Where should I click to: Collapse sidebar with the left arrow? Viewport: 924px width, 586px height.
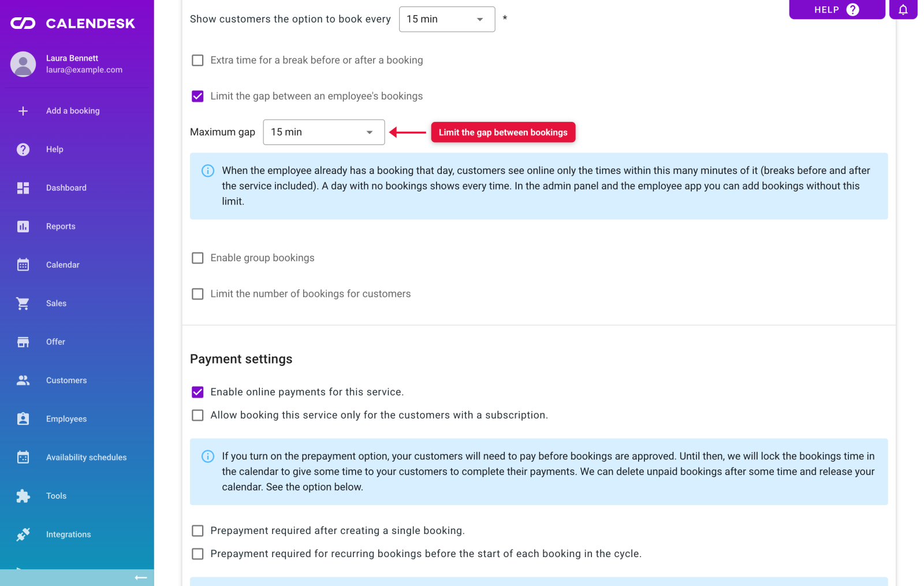point(141,577)
